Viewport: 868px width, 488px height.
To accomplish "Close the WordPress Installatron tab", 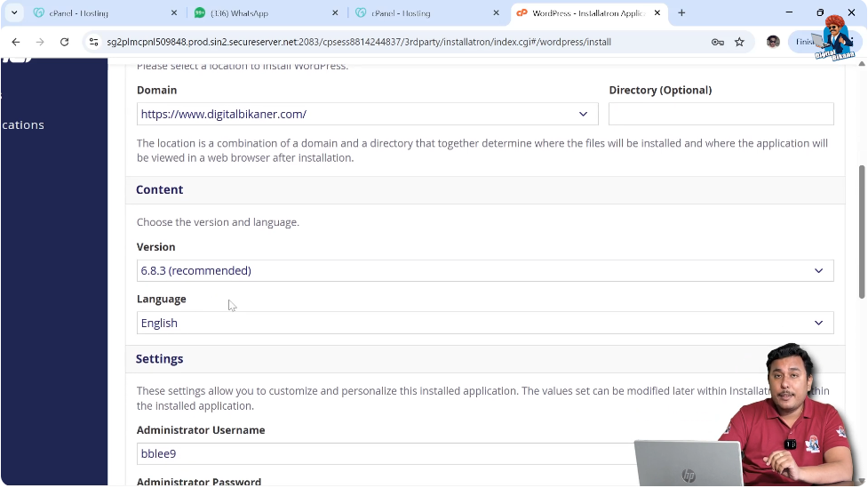I will pyautogui.click(x=657, y=12).
